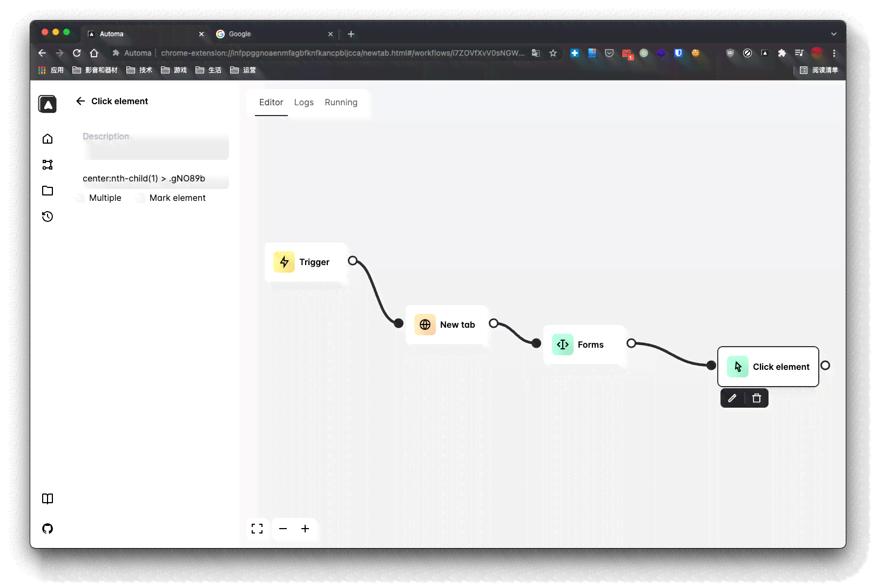Open the 运营 bookmark folder
The image size is (876, 588).
243,70
